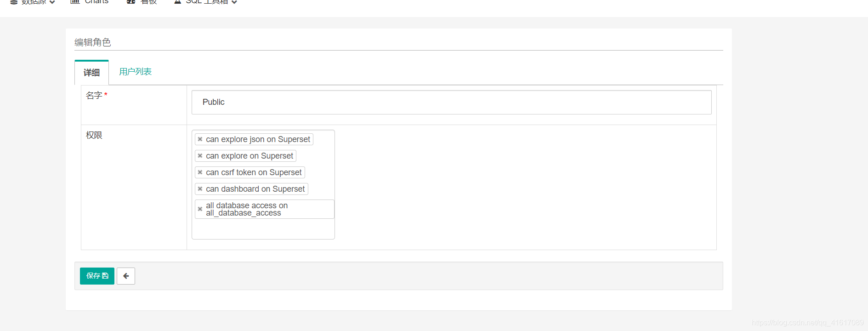Remove the 'can explore on Superset' permission
This screenshot has width=868, height=331.
tap(200, 155)
